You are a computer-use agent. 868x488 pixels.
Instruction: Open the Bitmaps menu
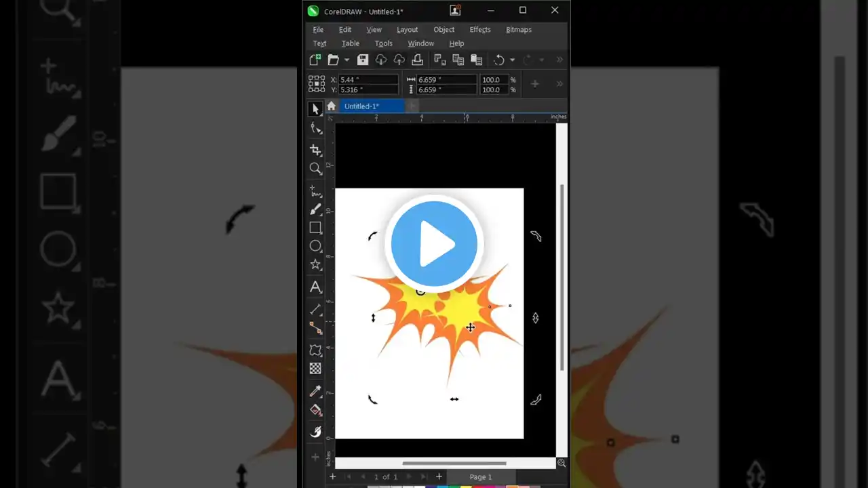[519, 30]
